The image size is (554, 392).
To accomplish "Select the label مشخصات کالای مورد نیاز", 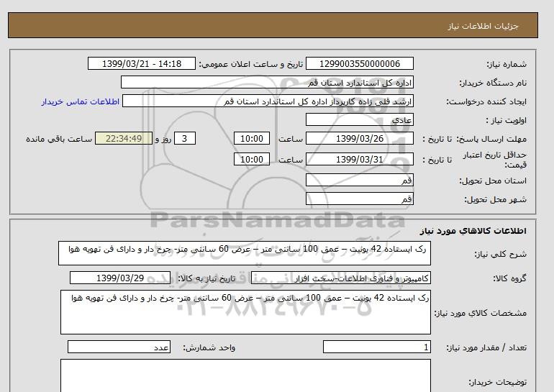I will click(481, 313).
